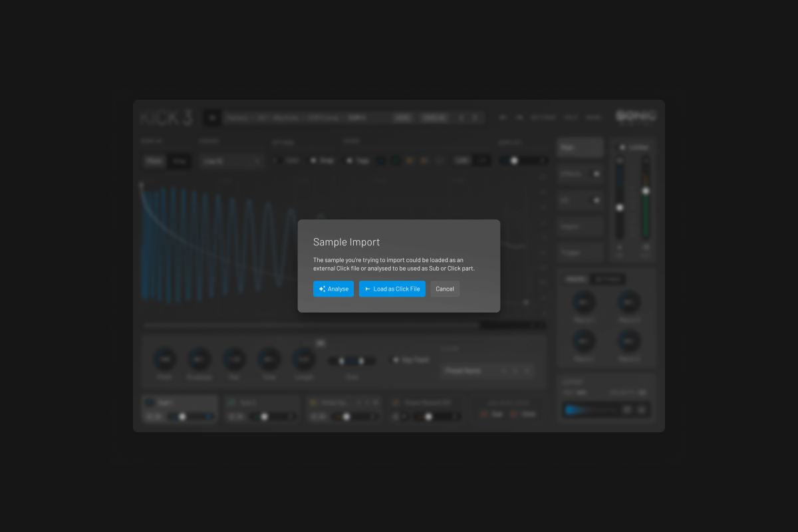Click the top-left Macro knob

tap(583, 303)
